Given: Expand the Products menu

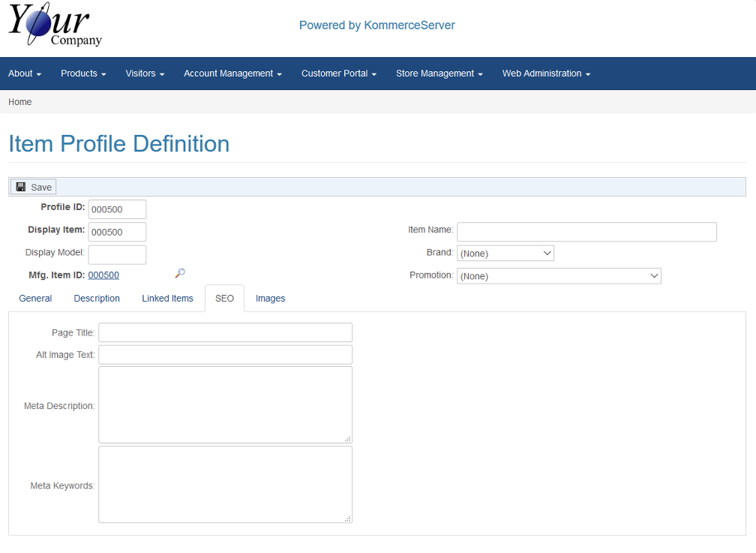Looking at the screenshot, I should [83, 74].
